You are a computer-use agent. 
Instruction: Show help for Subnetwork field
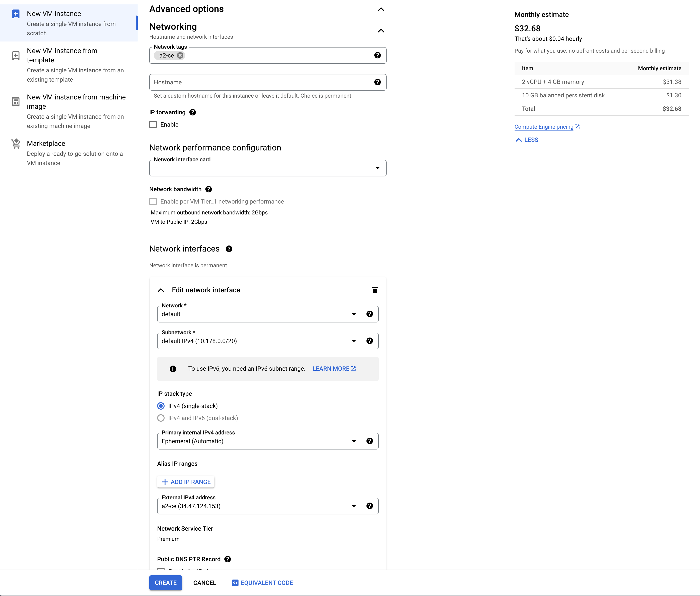(x=370, y=341)
